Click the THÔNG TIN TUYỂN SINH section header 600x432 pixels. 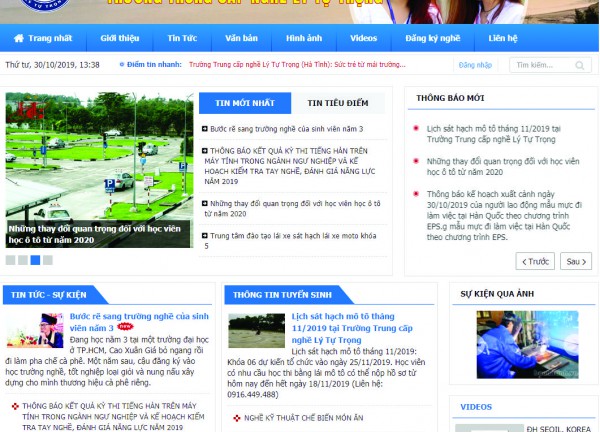(282, 295)
